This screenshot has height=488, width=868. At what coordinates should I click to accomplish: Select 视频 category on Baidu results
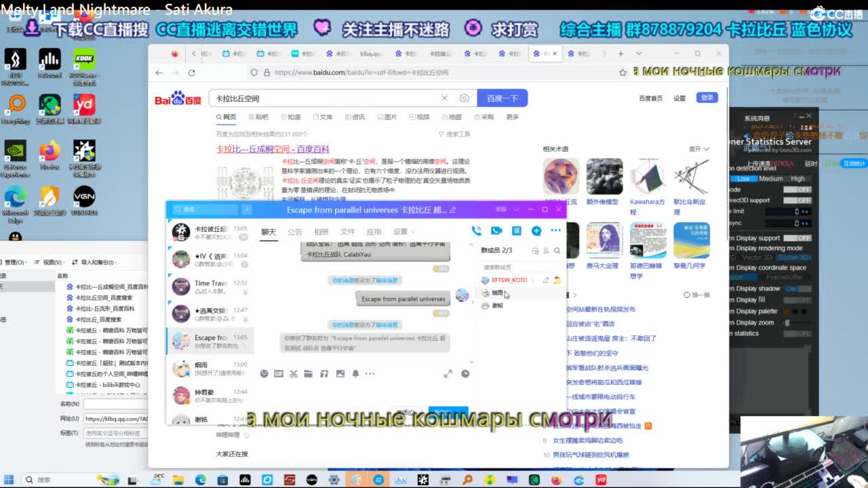419,117
